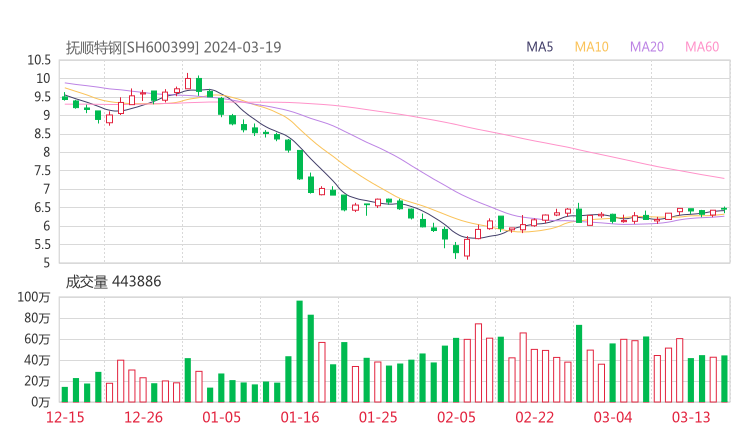Click the 80万 volume axis label
The image size is (740, 440).
tap(36, 318)
